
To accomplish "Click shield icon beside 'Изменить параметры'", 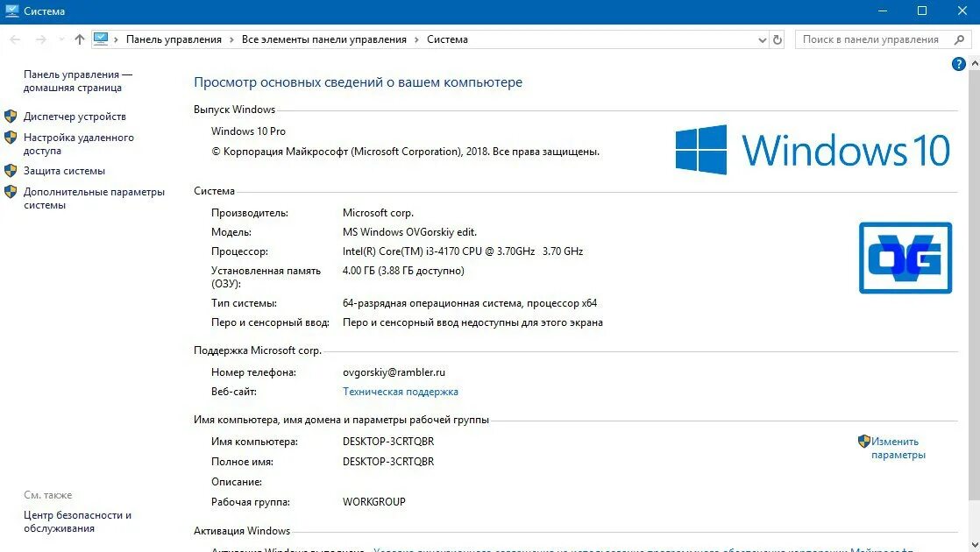I will click(x=863, y=442).
